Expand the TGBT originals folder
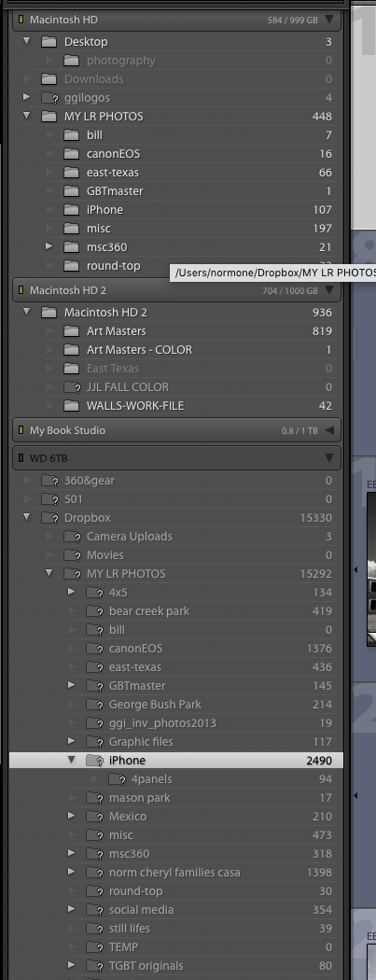 [x=71, y=965]
